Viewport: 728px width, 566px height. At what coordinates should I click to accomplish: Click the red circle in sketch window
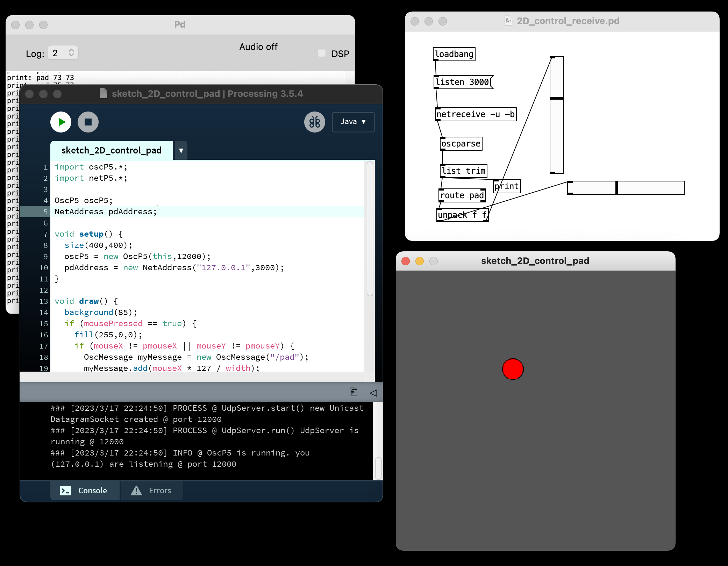[513, 369]
